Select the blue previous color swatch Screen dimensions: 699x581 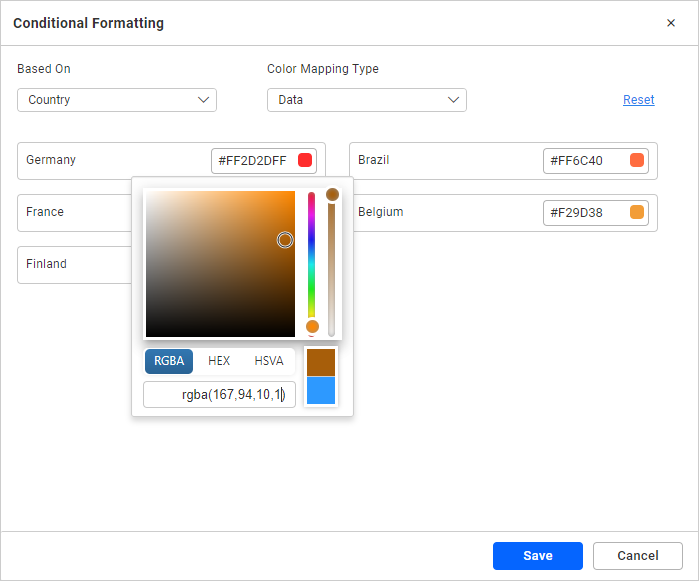coord(321,390)
